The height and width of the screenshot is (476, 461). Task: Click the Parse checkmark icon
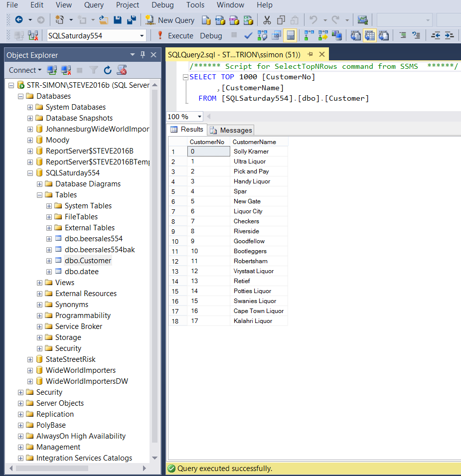248,35
